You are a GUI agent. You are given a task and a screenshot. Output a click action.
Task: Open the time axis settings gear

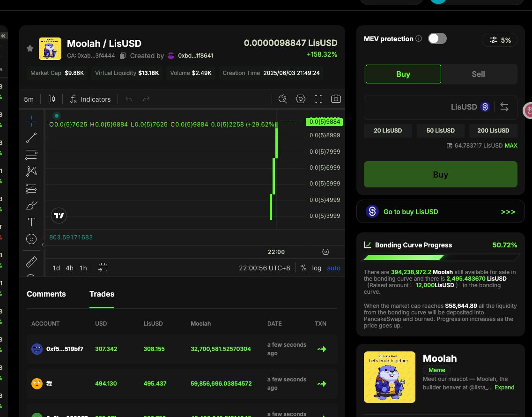tap(326, 252)
